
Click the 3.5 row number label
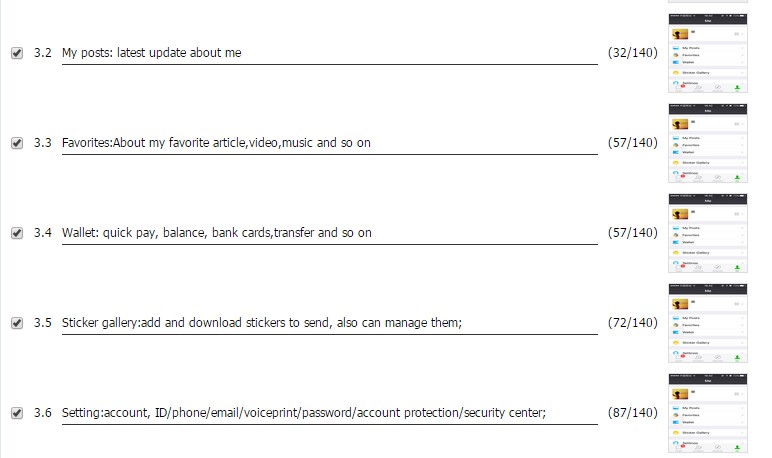(43, 323)
